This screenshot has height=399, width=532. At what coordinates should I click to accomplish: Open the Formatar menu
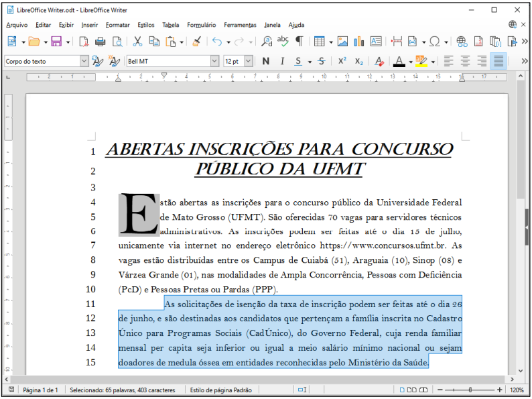(117, 25)
